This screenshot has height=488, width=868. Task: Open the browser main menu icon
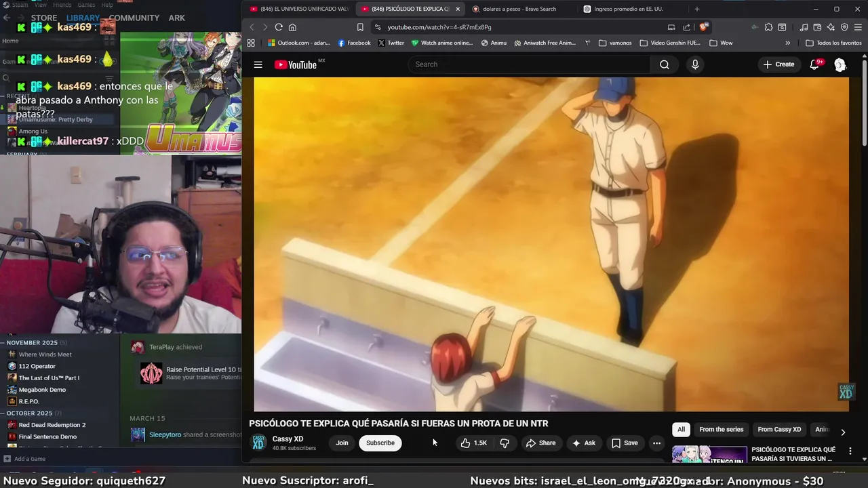[858, 27]
